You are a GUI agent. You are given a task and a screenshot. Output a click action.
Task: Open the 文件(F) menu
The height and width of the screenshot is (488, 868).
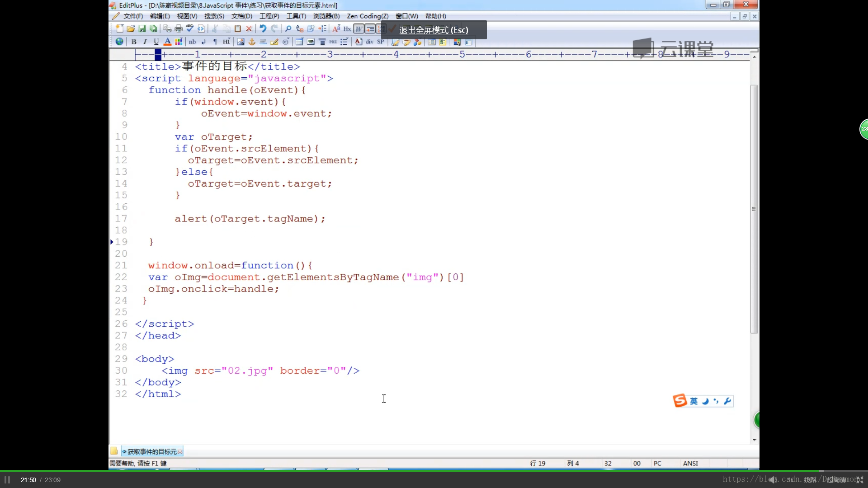133,16
